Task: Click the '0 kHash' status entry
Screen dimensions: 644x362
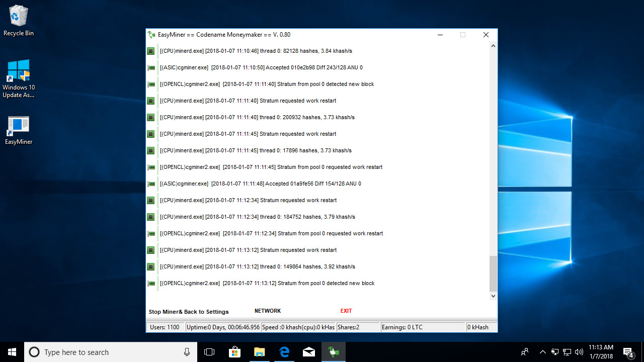Action: [481, 327]
